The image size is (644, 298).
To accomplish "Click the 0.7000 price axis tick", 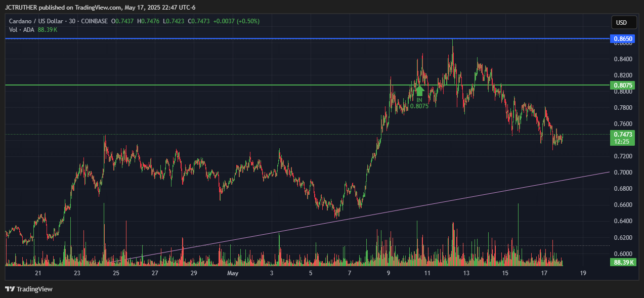I will [x=624, y=173].
